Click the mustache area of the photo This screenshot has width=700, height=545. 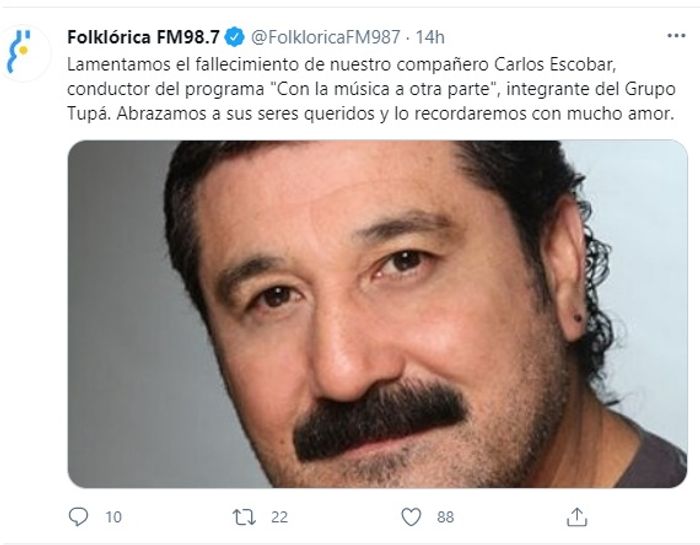click(379, 419)
